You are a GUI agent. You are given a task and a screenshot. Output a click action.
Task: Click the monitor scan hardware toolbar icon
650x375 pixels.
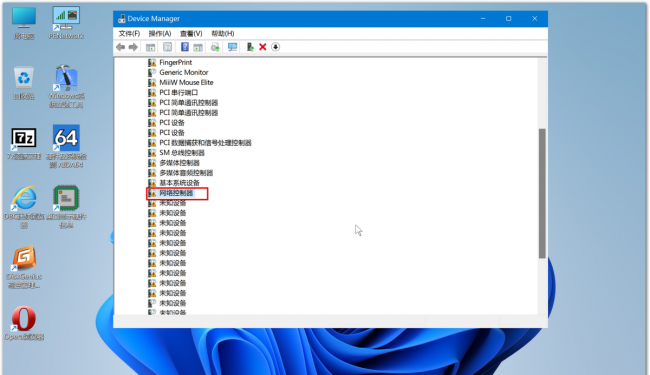233,47
